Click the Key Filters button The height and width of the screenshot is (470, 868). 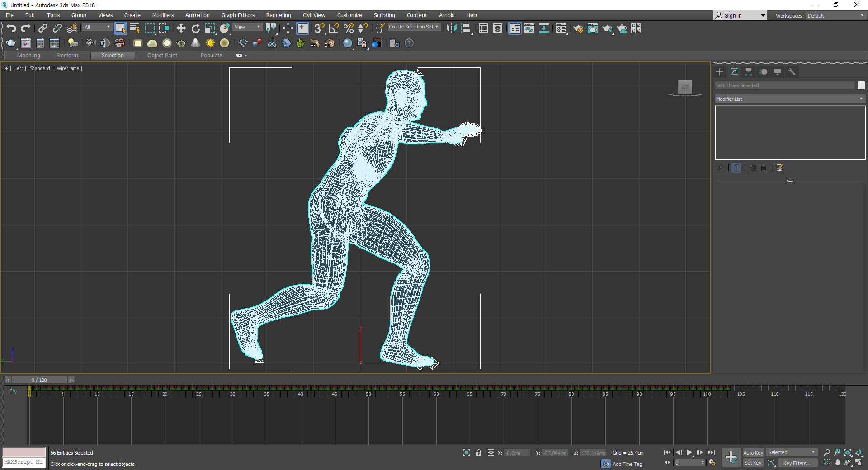click(x=797, y=463)
